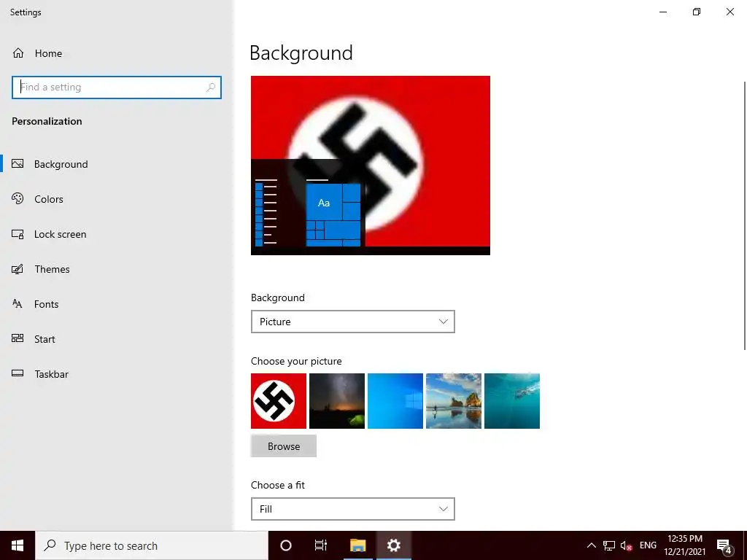Viewport: 747px width, 560px height.
Task: Click the taskbar Type here to search box
Action: pyautogui.click(x=152, y=545)
